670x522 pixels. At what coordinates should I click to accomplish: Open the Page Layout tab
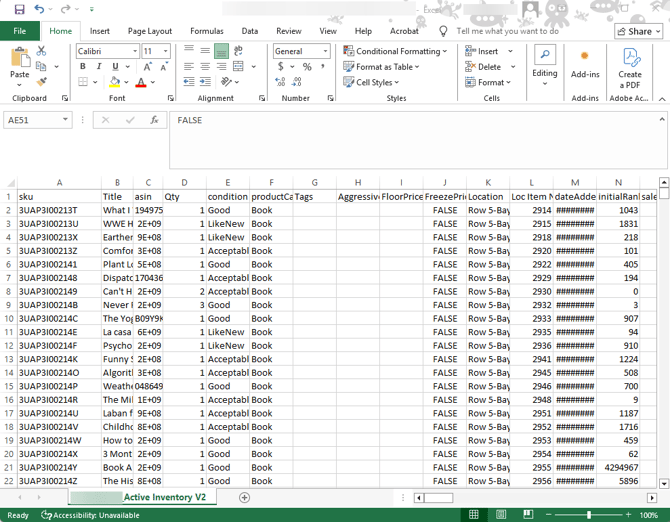pyautogui.click(x=150, y=31)
